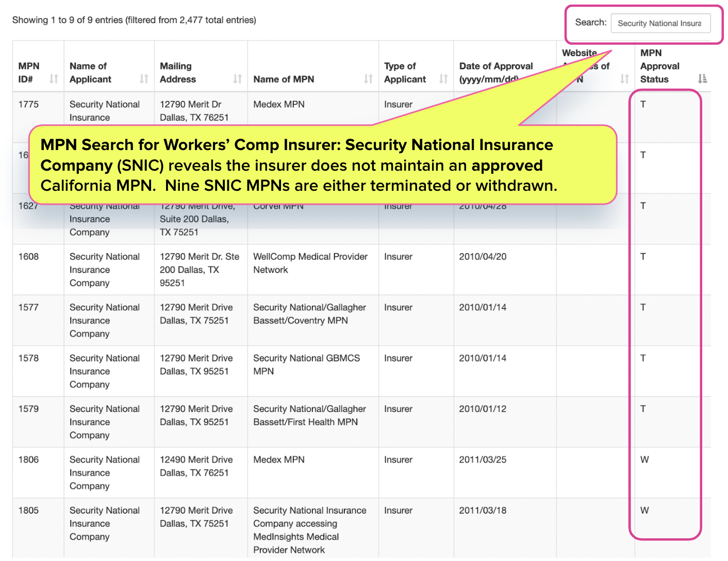Click 'Insurer' type in row 1579
728x561 pixels.
[x=398, y=409]
